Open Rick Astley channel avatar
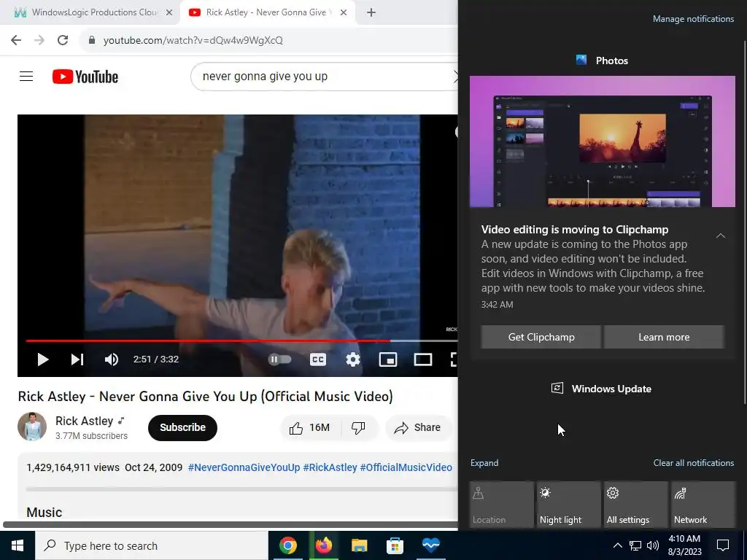747x560 pixels. pos(32,427)
